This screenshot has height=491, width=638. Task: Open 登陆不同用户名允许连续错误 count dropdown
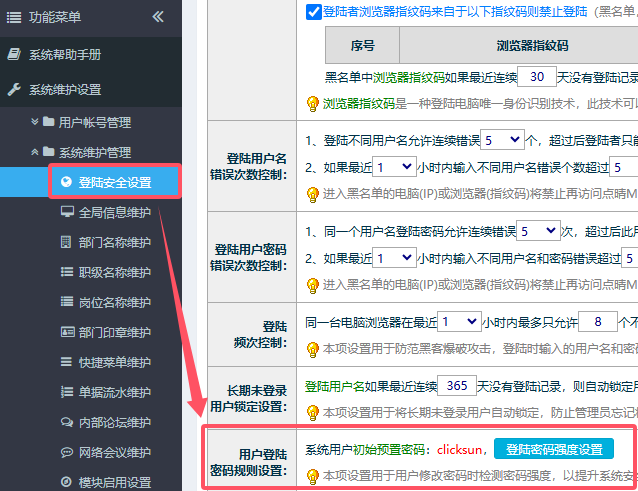pyautogui.click(x=502, y=140)
